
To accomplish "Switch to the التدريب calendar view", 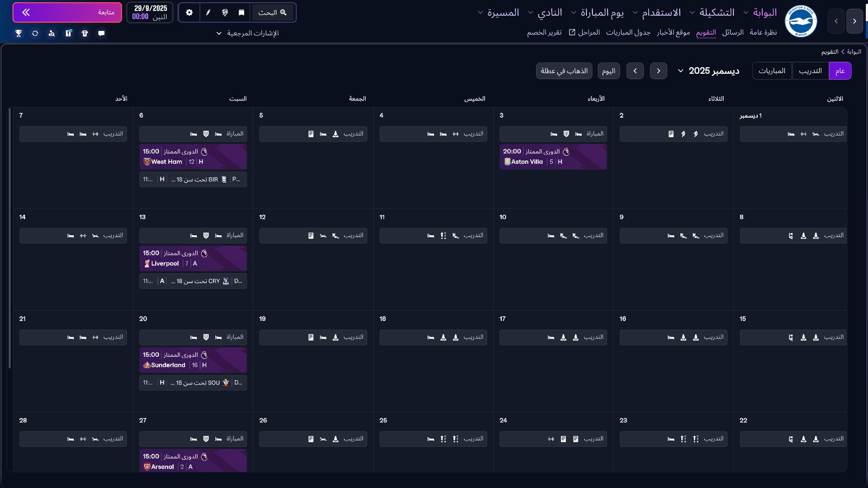I will [810, 70].
